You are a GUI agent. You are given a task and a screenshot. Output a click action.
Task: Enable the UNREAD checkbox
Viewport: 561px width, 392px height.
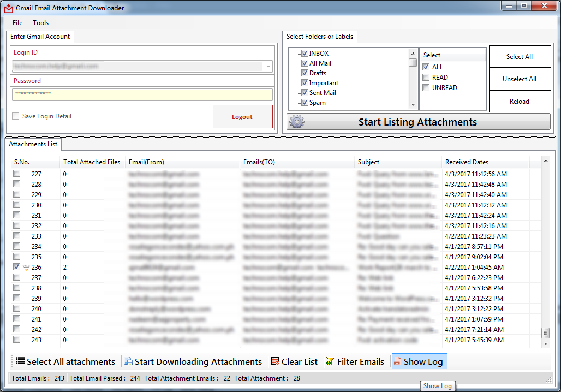coord(426,88)
